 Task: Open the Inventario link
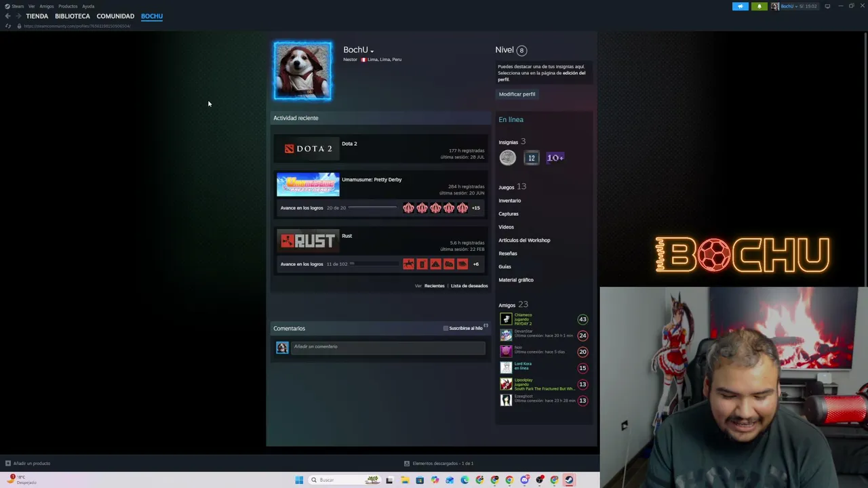pyautogui.click(x=510, y=201)
